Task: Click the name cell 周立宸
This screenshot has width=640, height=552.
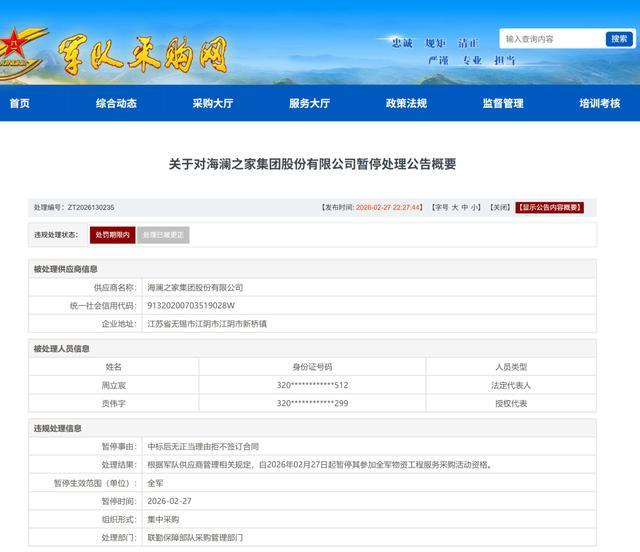Action: pyautogui.click(x=113, y=385)
